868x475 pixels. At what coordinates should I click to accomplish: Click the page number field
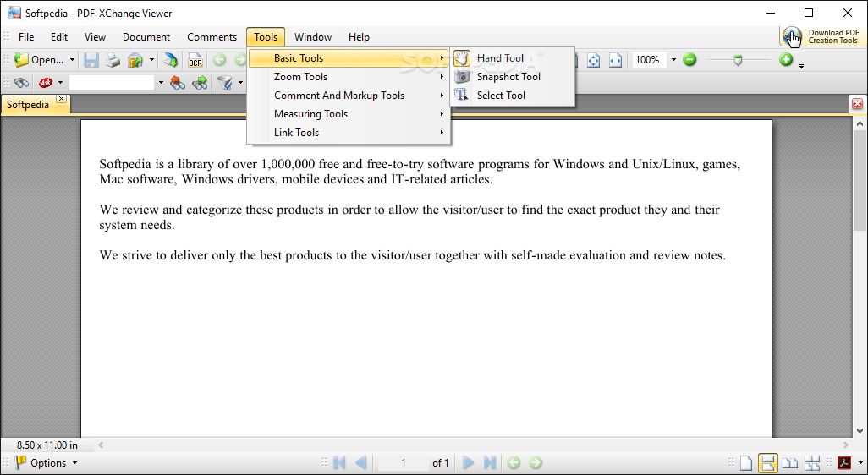click(x=403, y=463)
